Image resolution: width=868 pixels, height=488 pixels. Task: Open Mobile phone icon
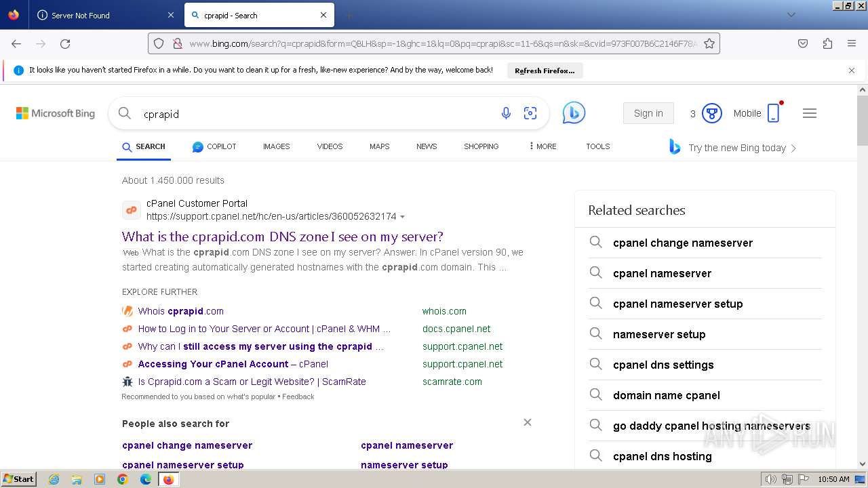point(774,113)
